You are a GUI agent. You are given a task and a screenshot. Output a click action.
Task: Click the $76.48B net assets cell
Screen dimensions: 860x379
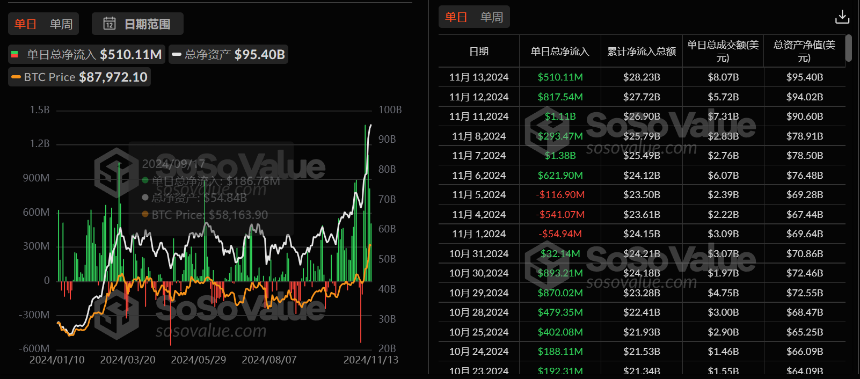pos(805,175)
